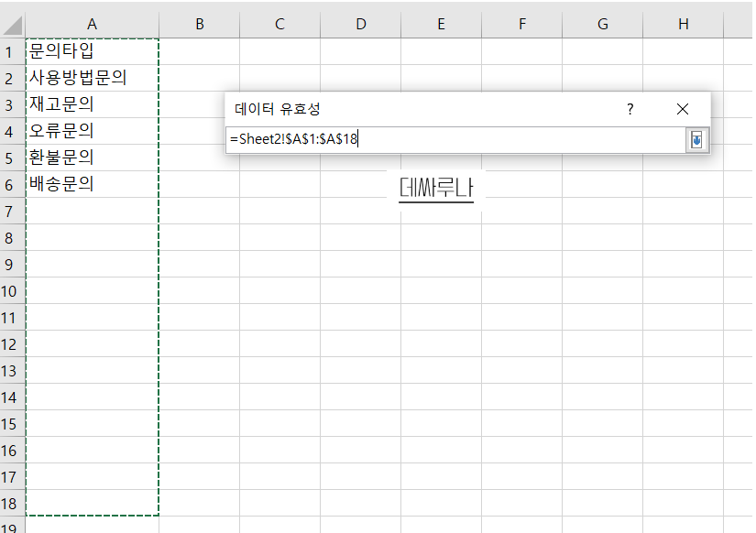Select row 18 by clicking its header
The width and height of the screenshot is (756, 533).
(x=12, y=502)
